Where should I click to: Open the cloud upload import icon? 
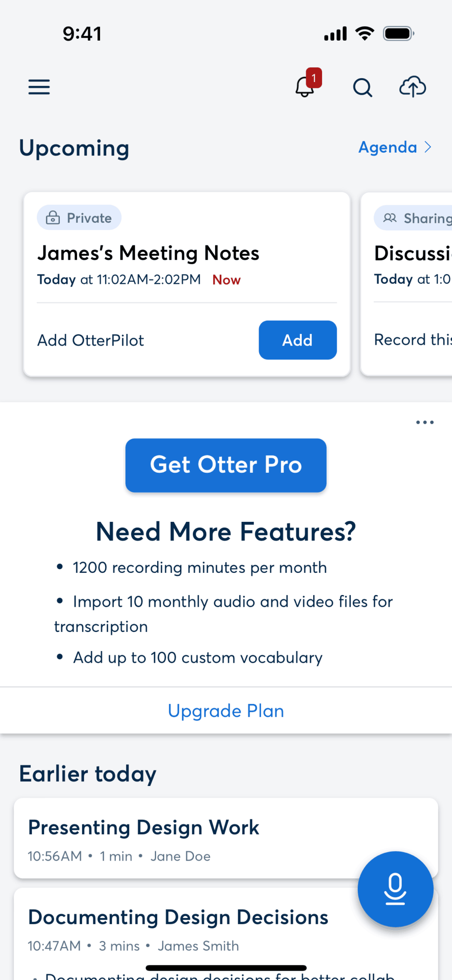412,86
